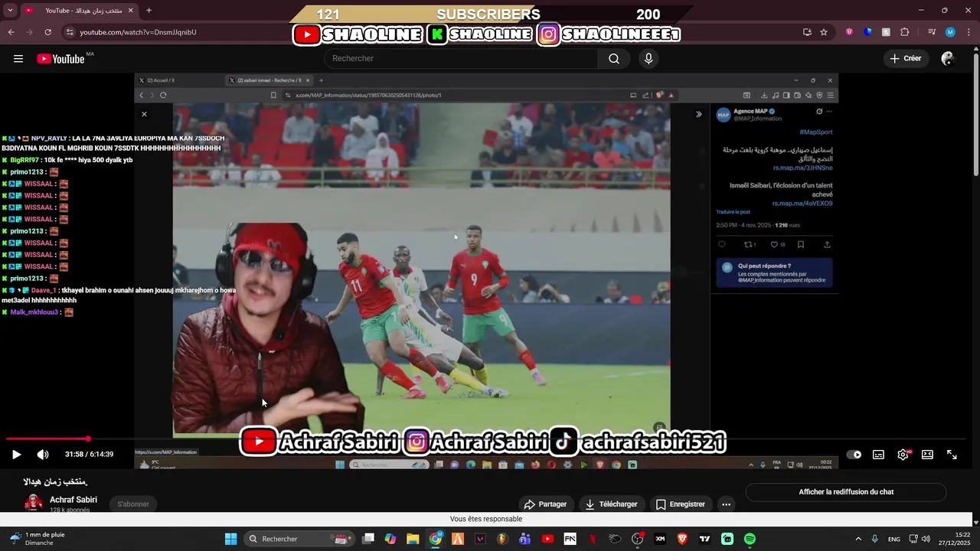Toggle the autoplay switch
This screenshot has height=551, width=980.
854,455
